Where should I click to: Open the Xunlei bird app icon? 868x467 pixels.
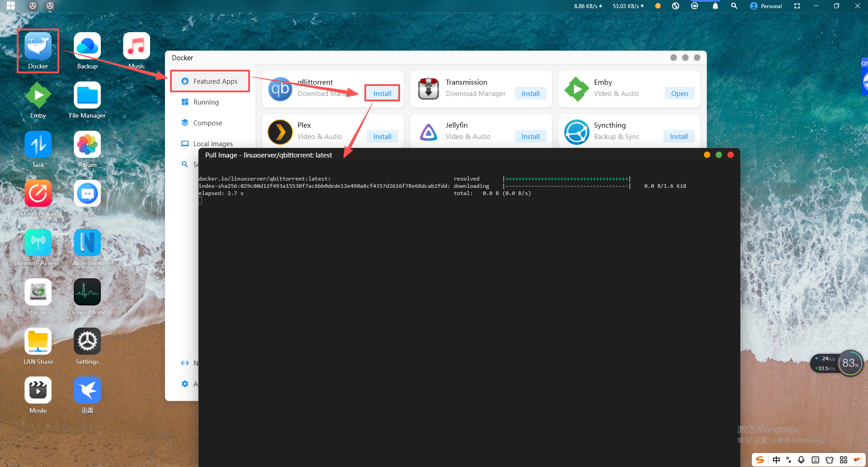[87, 390]
